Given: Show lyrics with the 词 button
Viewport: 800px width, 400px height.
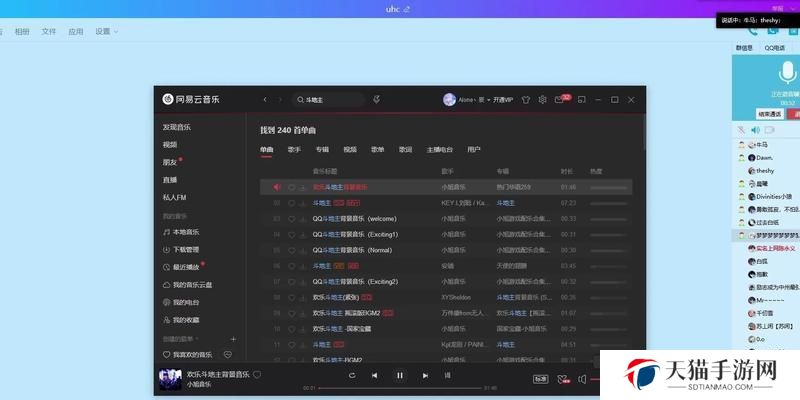Looking at the screenshot, I should coord(447,376).
